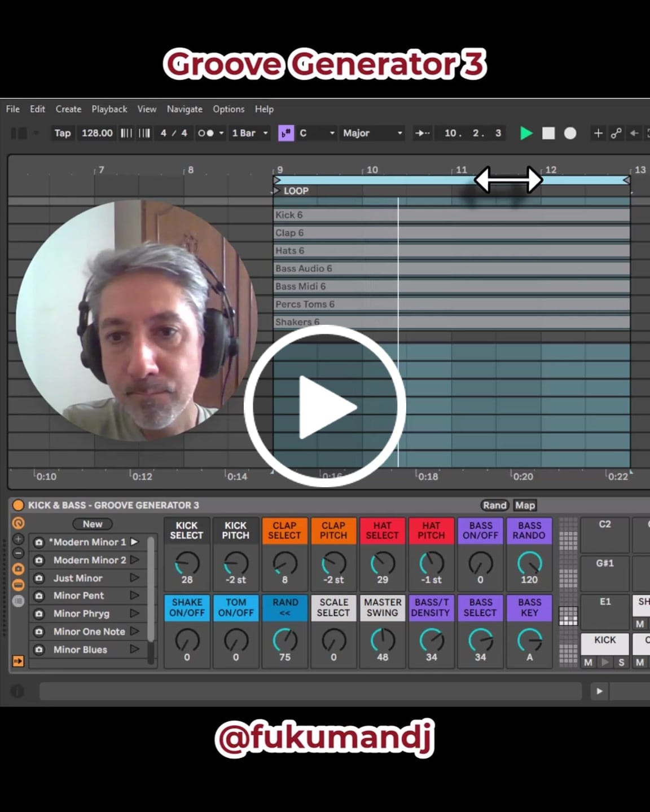Click the auto-select chain icon

(x=18, y=661)
